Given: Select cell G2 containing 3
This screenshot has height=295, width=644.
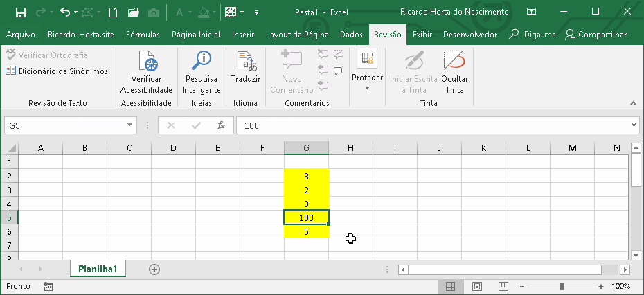Looking at the screenshot, I should pyautogui.click(x=306, y=176).
